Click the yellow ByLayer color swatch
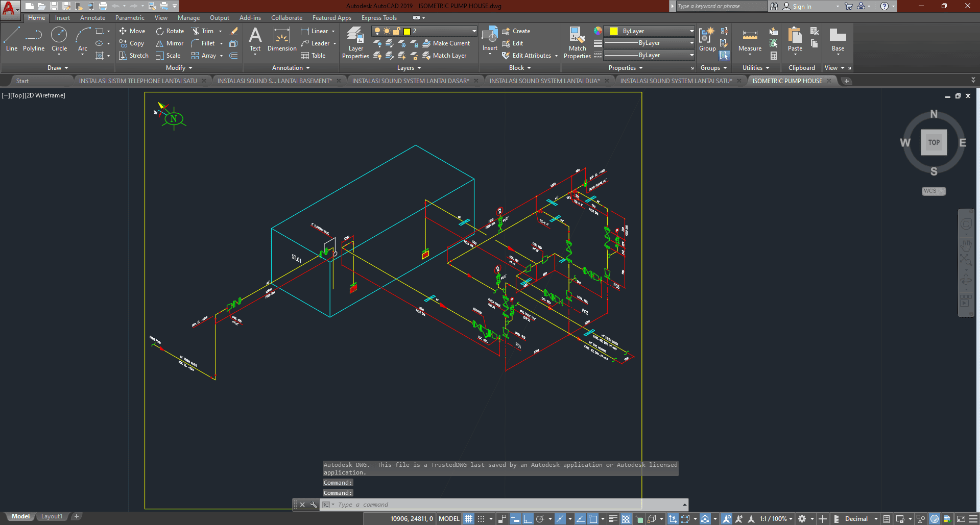The height and width of the screenshot is (525, 980). point(614,31)
